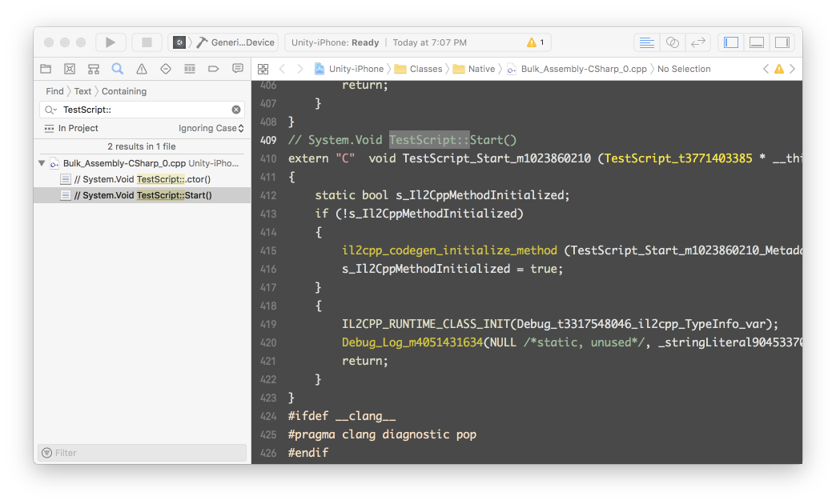The image size is (836, 504).
Task: Open the Test navigator diamond icon
Action: click(x=166, y=69)
